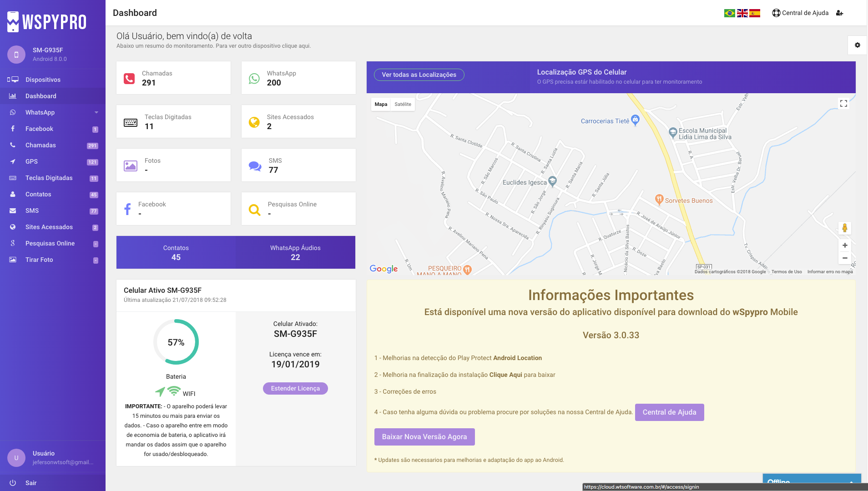868x491 pixels.
Task: Switch interface language using the Spanish flag
Action: pos(755,13)
